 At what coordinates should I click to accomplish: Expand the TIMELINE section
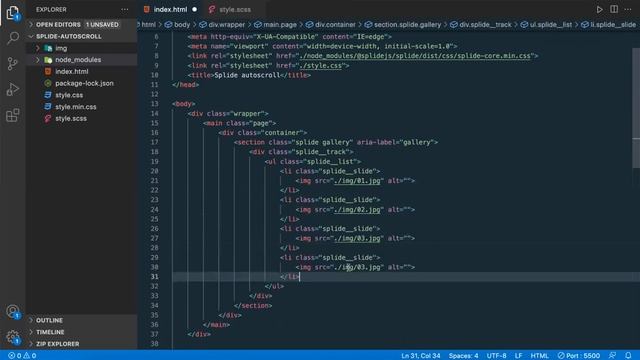(31, 332)
